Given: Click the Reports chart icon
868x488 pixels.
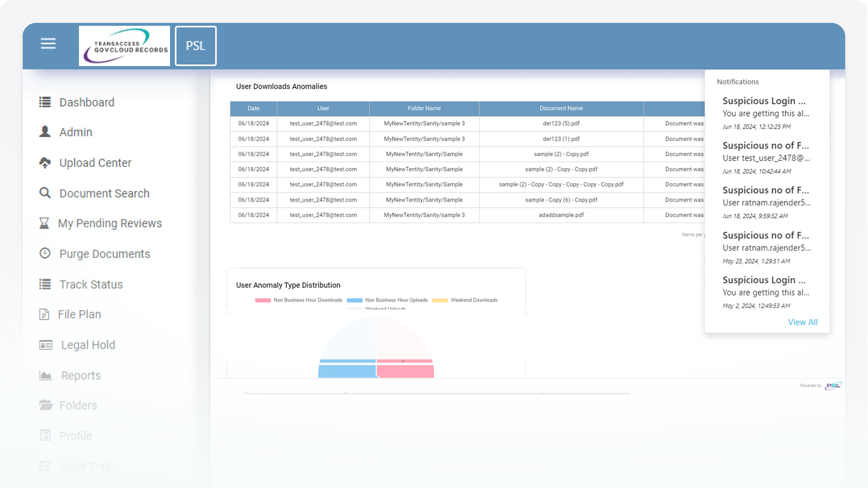Looking at the screenshot, I should (x=46, y=375).
